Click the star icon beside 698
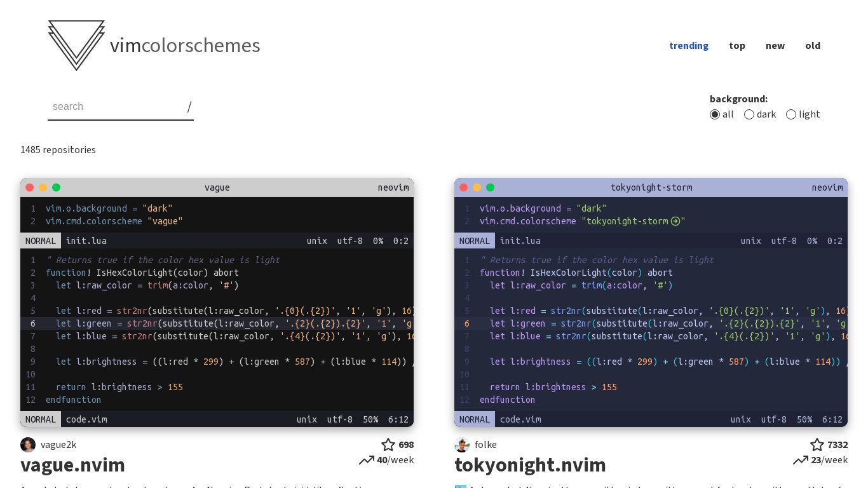 [388, 445]
